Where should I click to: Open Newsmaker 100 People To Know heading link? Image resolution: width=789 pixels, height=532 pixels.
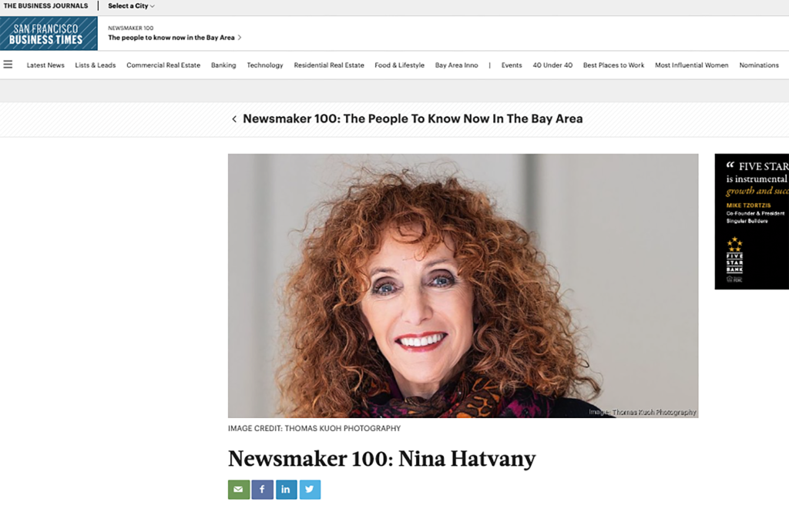click(x=413, y=119)
